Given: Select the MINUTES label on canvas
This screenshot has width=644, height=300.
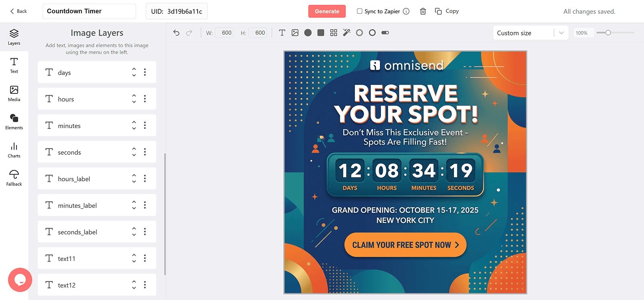Looking at the screenshot, I should tap(424, 188).
